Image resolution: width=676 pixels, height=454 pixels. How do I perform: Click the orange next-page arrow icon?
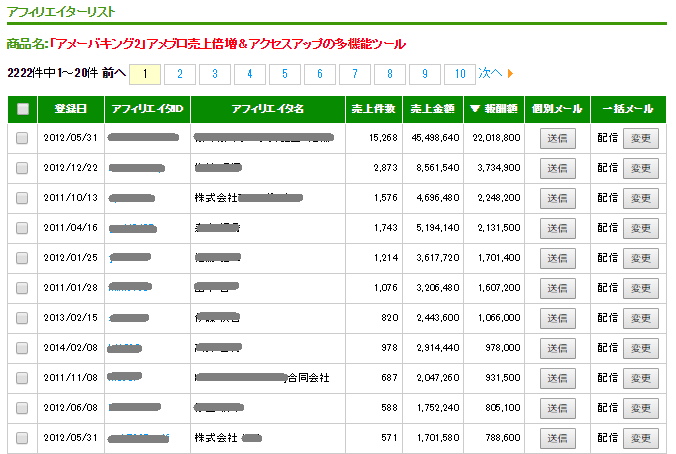point(510,74)
